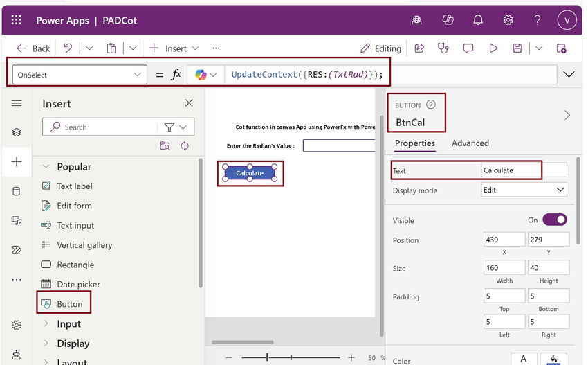Switch to the Advanced tab

point(470,143)
